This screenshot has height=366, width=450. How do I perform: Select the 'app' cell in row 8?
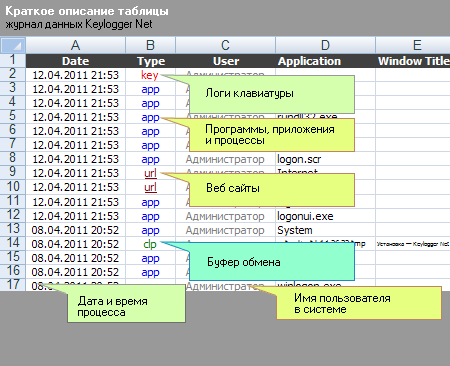150,159
